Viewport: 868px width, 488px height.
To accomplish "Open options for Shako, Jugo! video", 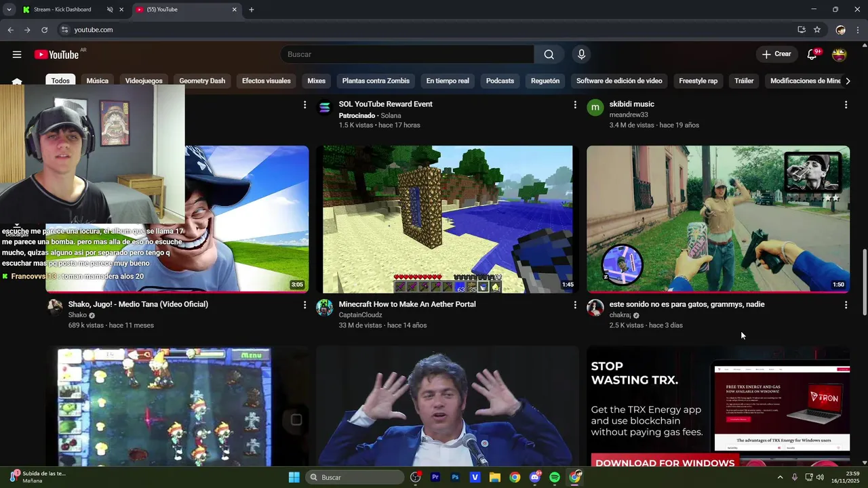I will (x=304, y=305).
